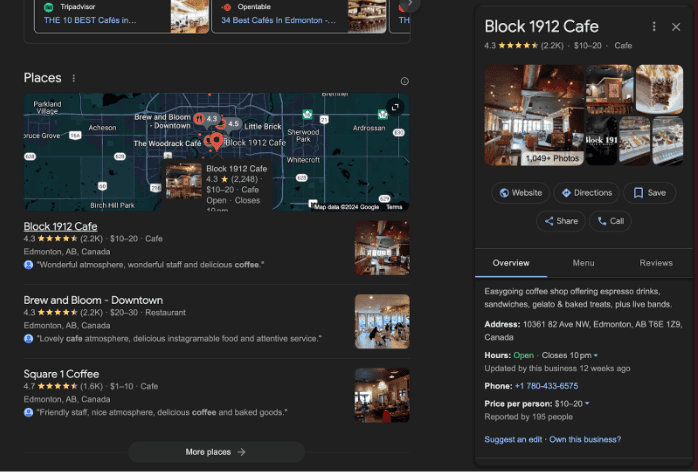The height and width of the screenshot is (472, 698).
Task: Switch to the Reviews tab
Action: (x=656, y=263)
